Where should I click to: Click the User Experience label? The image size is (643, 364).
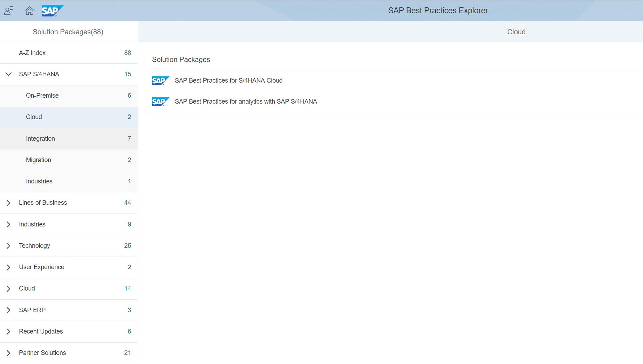pyautogui.click(x=41, y=267)
